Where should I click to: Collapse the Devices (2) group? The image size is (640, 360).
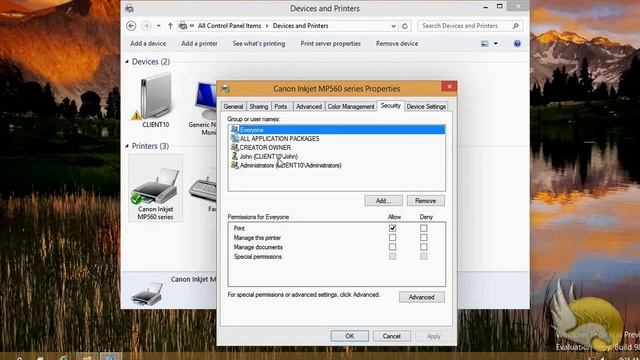[127, 62]
